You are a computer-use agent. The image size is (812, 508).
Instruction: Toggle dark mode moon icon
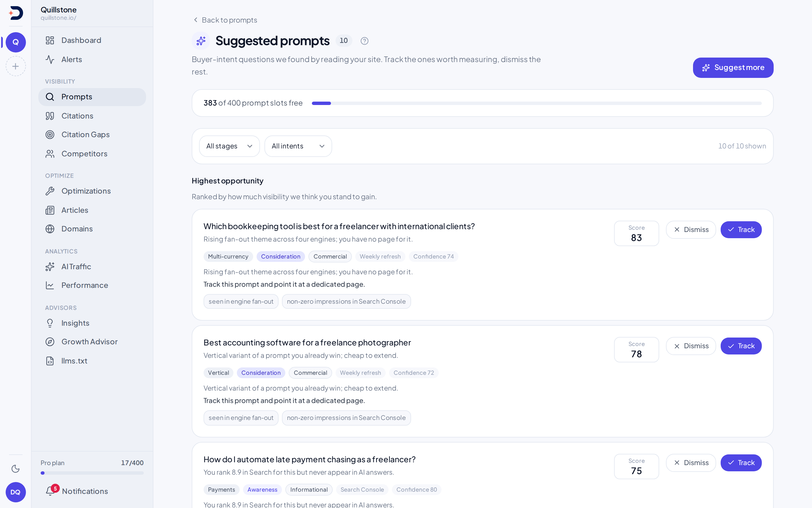(16, 469)
